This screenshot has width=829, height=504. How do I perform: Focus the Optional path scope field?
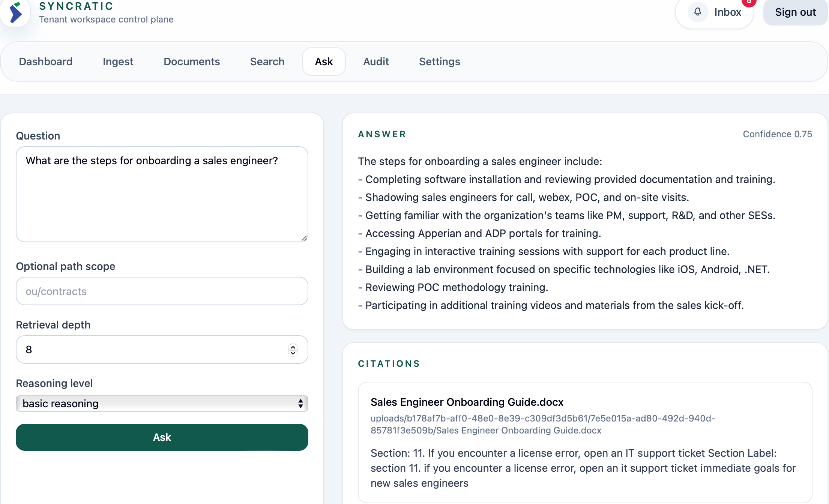tap(162, 291)
